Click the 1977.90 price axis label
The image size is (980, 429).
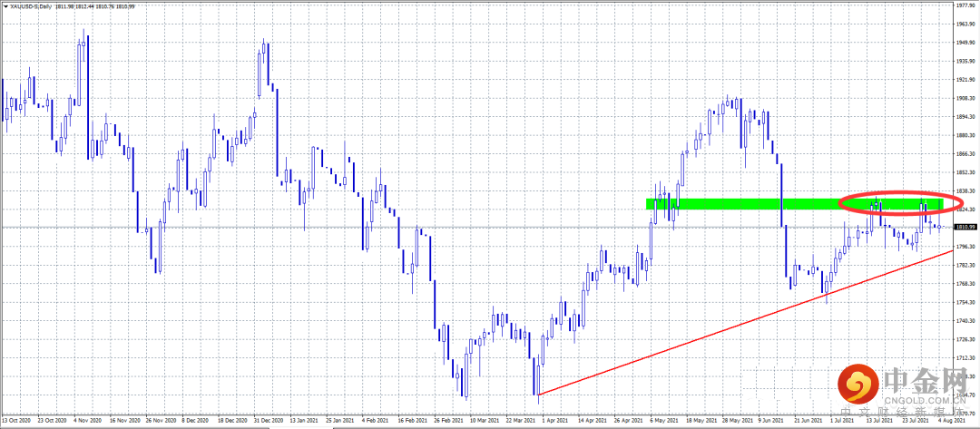(x=966, y=5)
